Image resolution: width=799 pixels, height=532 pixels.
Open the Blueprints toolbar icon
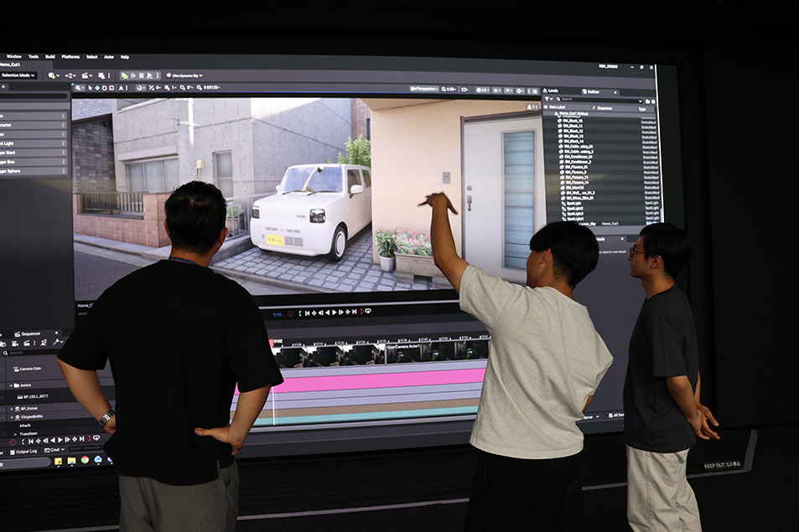pyautogui.click(x=70, y=75)
